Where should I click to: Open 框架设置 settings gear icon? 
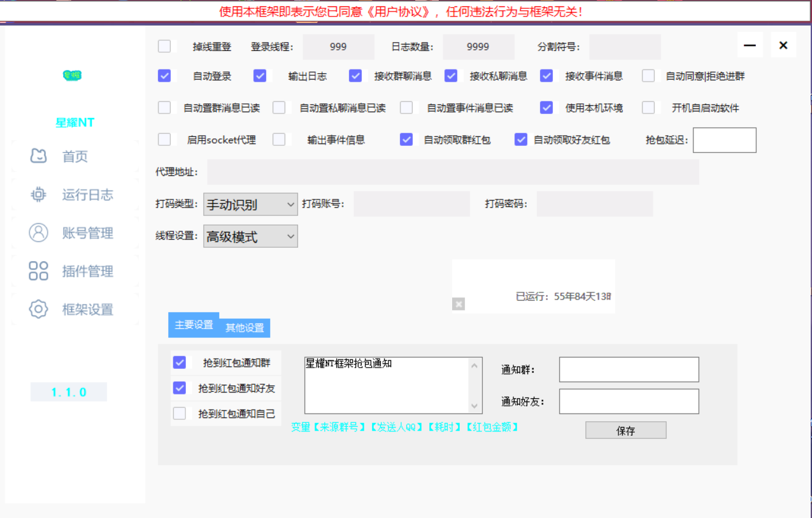pyautogui.click(x=38, y=309)
